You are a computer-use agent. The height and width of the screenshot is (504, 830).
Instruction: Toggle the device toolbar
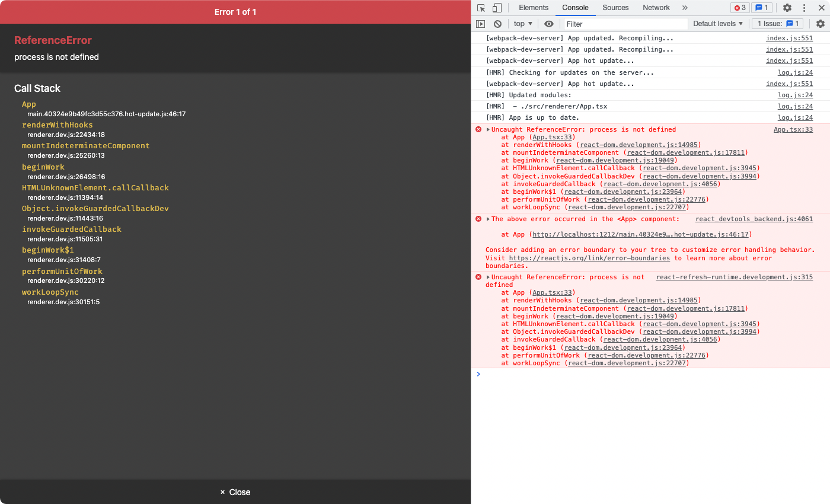(x=497, y=8)
